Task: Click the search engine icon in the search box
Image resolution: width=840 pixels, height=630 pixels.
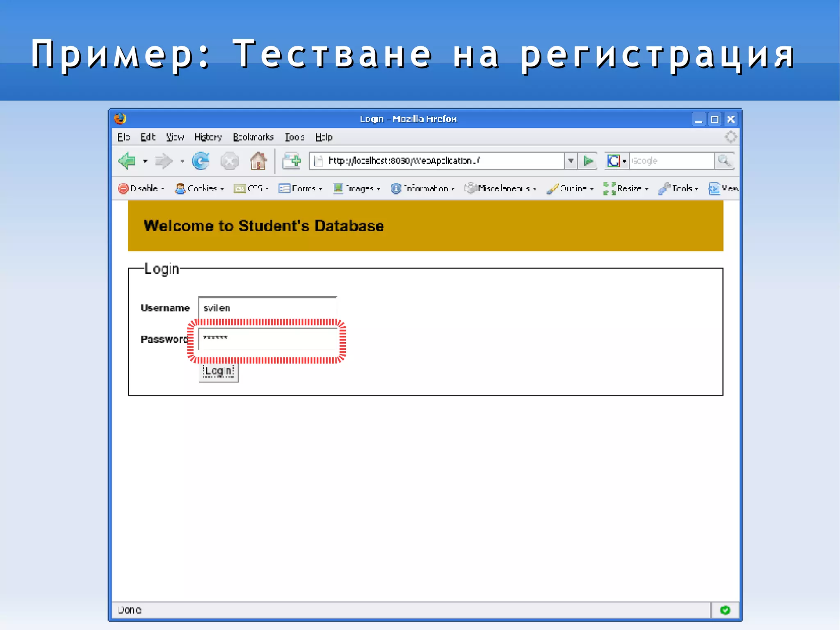Action: 614,160
